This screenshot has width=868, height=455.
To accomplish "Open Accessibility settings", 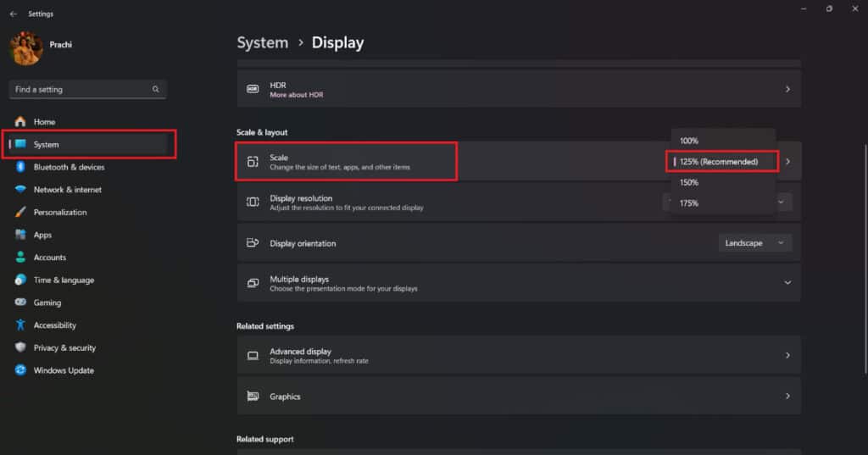I will 54,325.
